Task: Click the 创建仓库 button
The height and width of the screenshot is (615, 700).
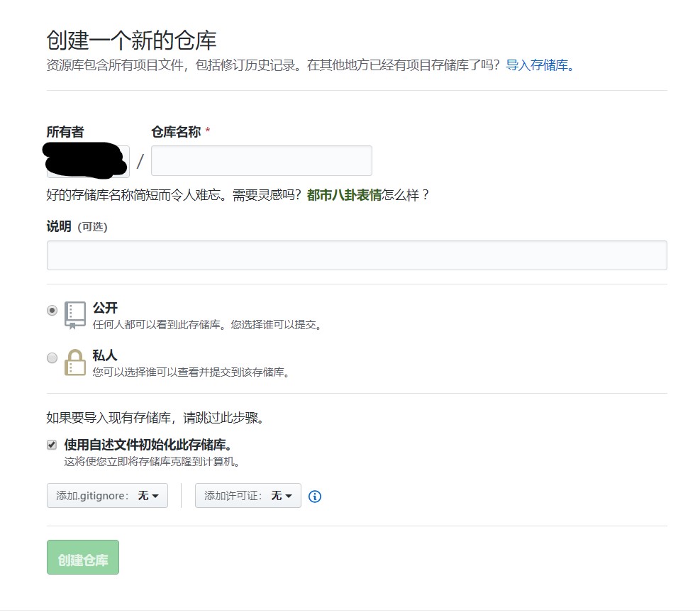Action: tap(82, 558)
